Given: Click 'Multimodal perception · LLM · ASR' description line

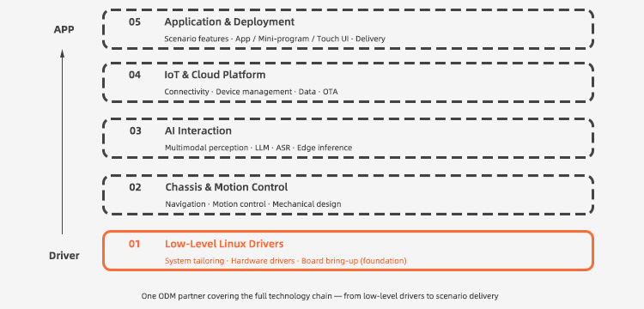Looking at the screenshot, I should pos(258,148).
